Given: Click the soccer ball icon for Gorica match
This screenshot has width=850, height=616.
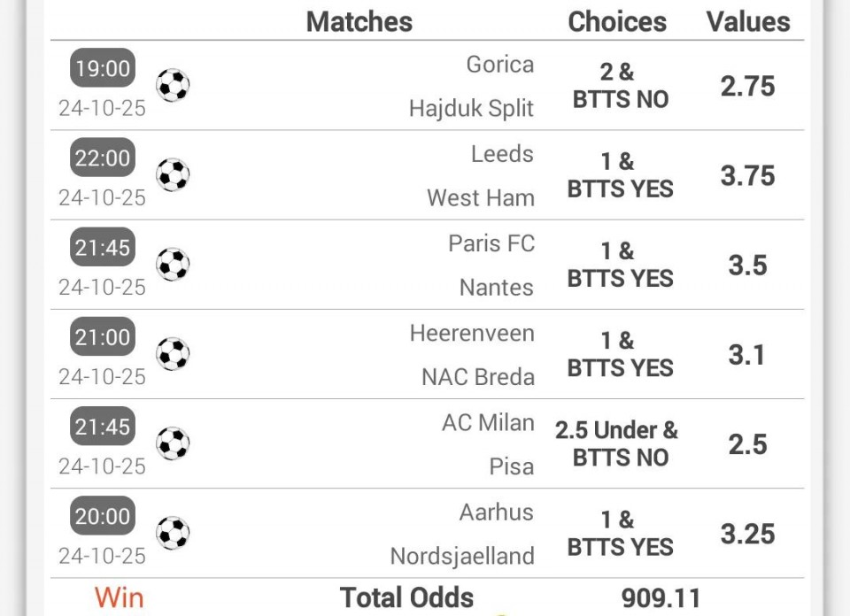Looking at the screenshot, I should pos(173,86).
